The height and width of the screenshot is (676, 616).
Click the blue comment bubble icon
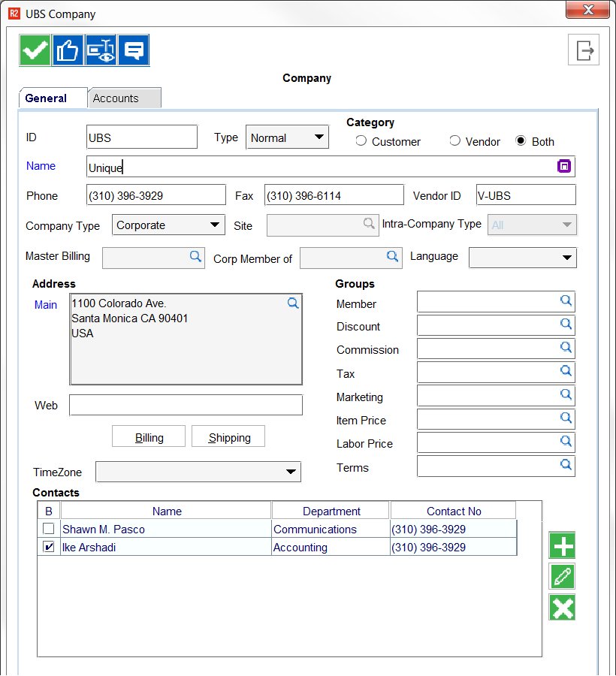[134, 50]
